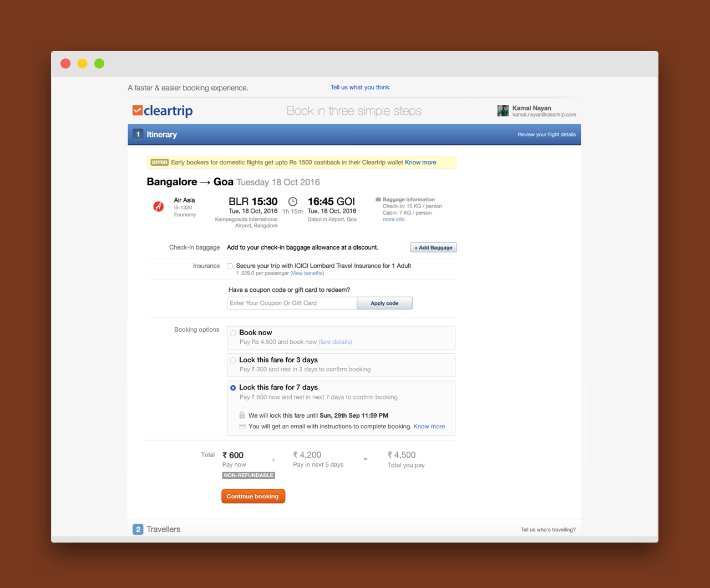
Task: Click the ₹ 4,500 total amount
Action: 402,455
